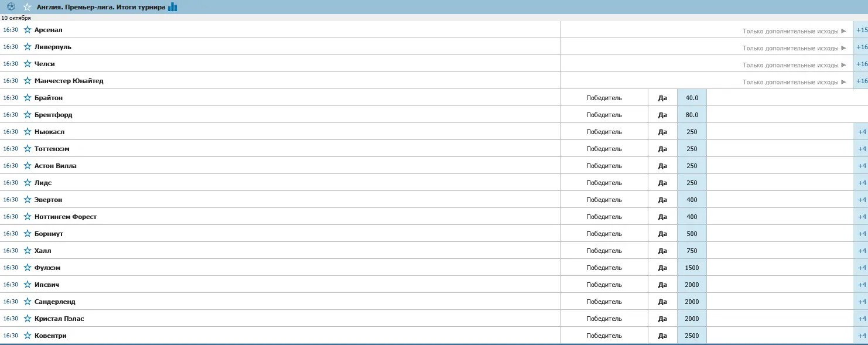Expand +15 additional outcomes for Арсенал
This screenshot has width=868, height=345.
coord(861,30)
